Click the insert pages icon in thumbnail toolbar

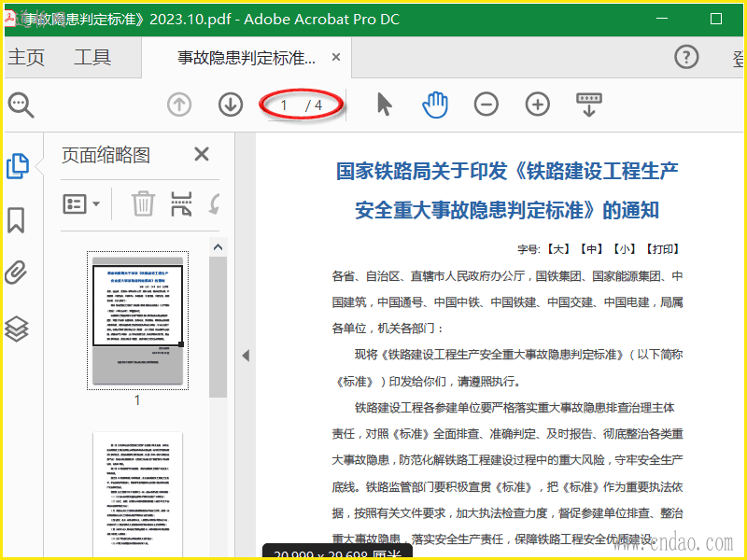pyautogui.click(x=181, y=203)
